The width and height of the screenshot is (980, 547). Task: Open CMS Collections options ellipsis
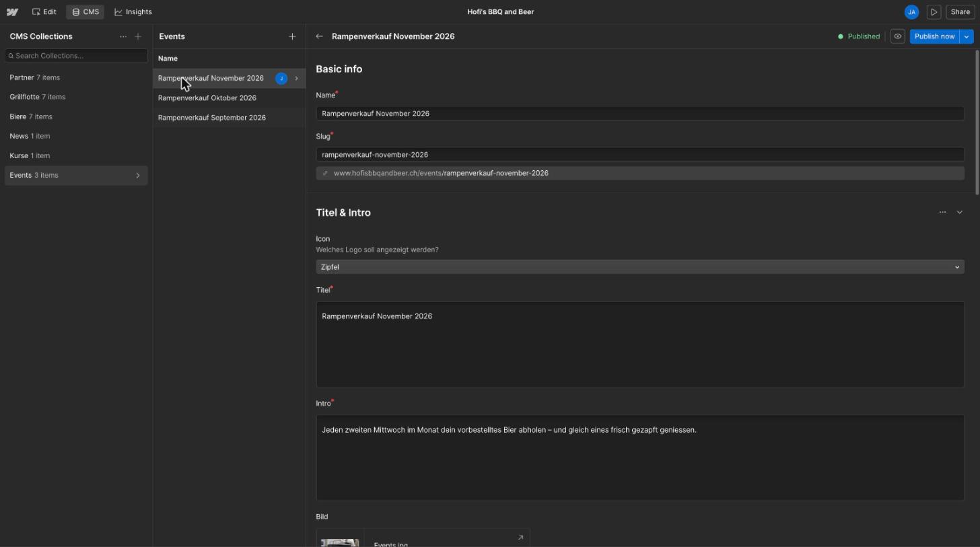tap(123, 36)
